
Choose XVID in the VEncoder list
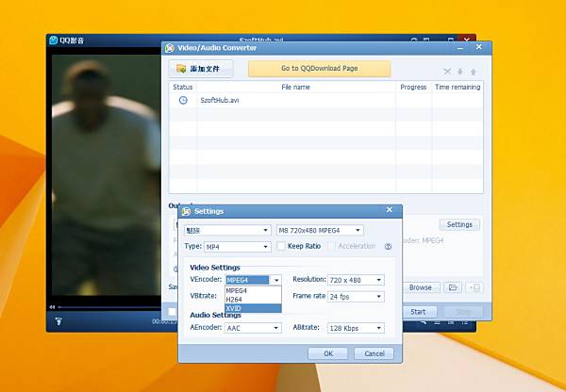(x=253, y=308)
